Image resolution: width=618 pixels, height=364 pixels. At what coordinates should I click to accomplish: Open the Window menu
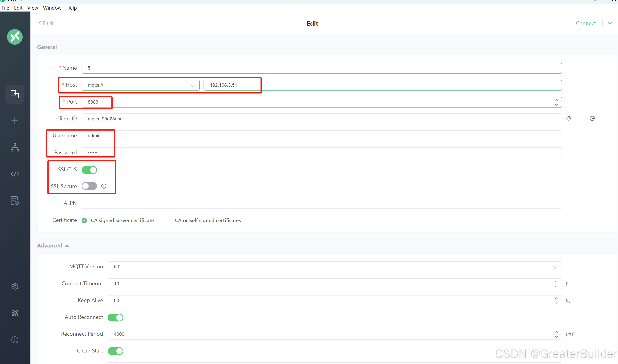[52, 8]
